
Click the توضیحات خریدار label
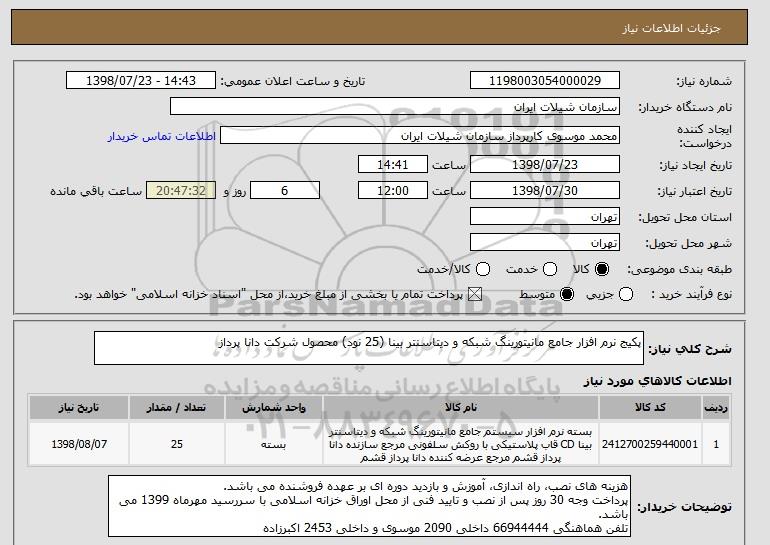tap(685, 507)
